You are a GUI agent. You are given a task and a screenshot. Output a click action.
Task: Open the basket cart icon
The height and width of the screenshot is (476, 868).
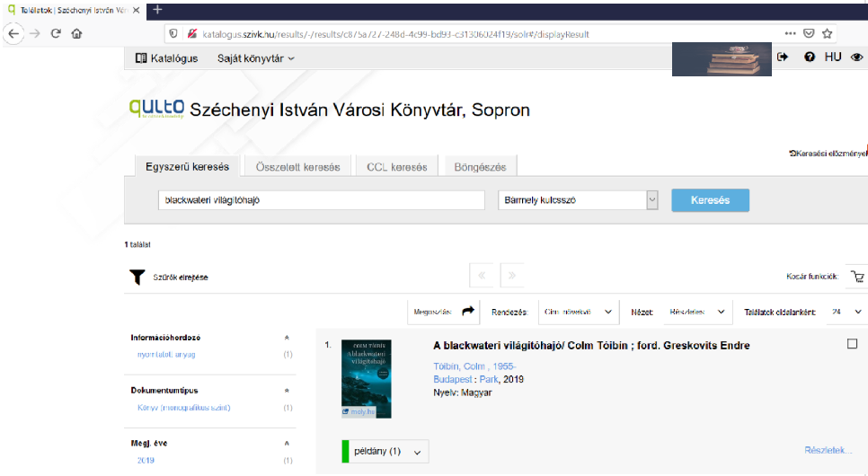pyautogui.click(x=856, y=278)
